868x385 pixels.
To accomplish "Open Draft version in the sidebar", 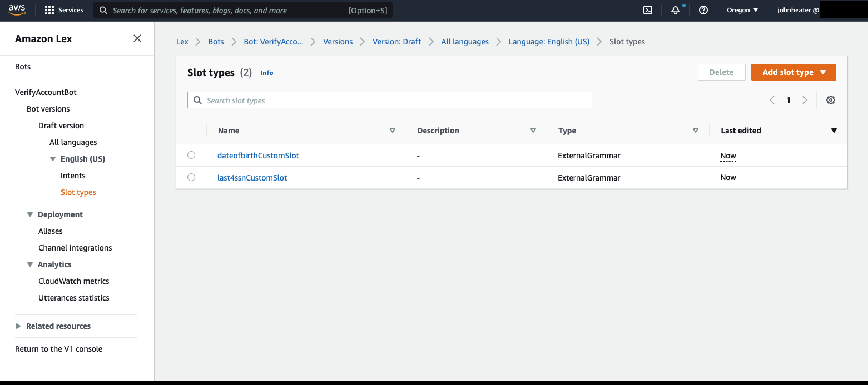I will coord(61,126).
